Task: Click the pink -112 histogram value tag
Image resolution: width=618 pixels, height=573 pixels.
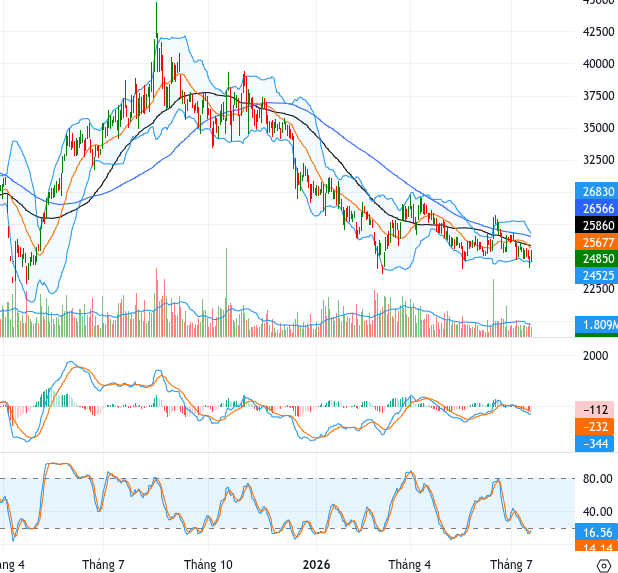Action: tap(594, 410)
